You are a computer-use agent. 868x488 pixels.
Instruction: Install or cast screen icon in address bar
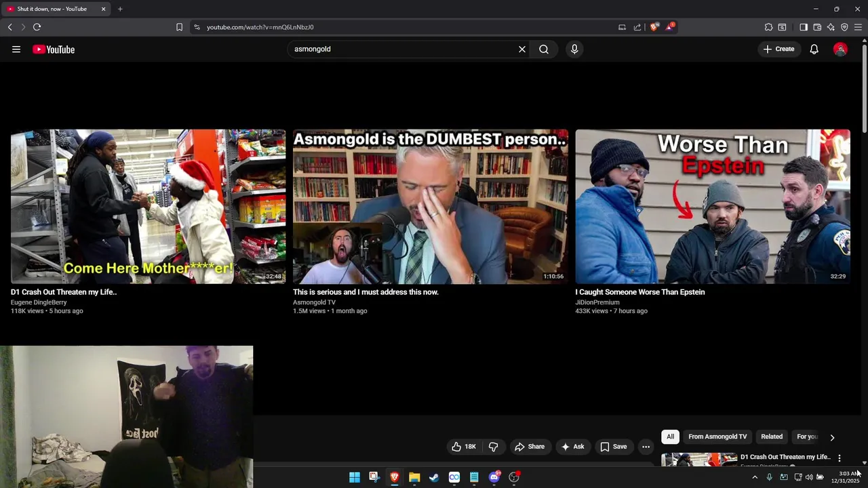coord(622,27)
